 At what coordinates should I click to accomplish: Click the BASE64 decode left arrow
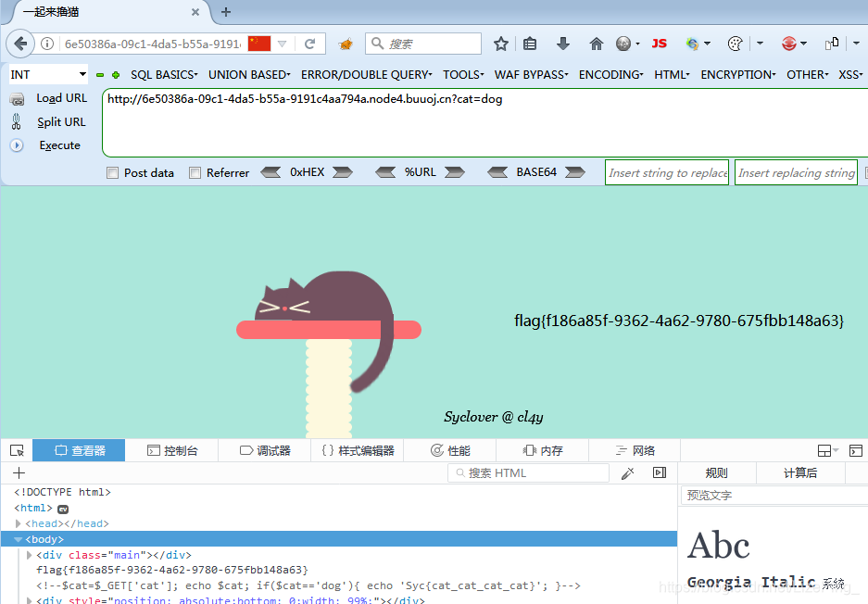pos(497,172)
